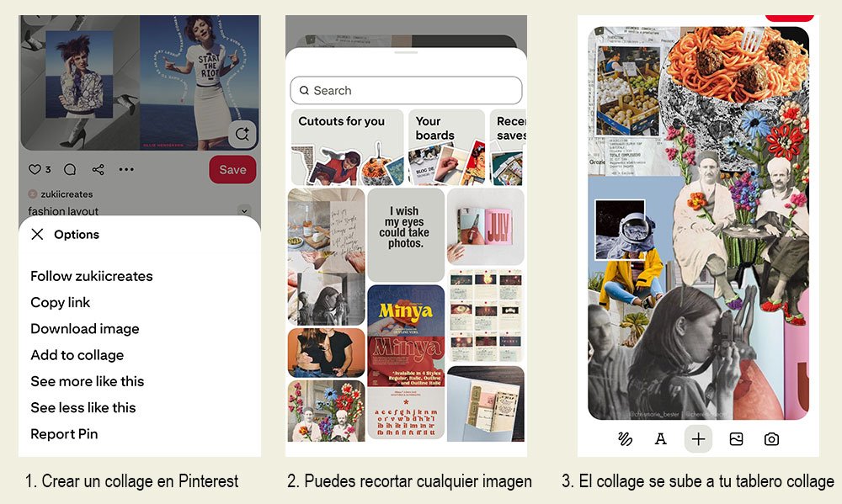Close the Options sheet with the X
Image resolution: width=842 pixels, height=504 pixels.
[37, 234]
